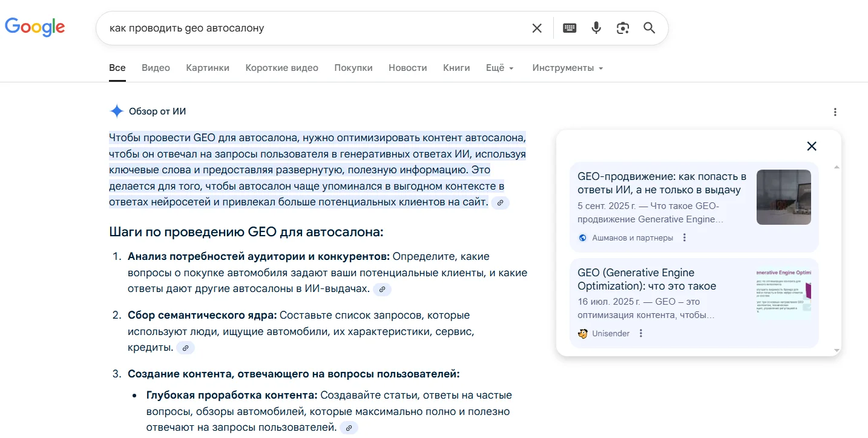Viewport: 868px width, 438px height.
Task: Click inside the search input field
Action: (x=303, y=27)
